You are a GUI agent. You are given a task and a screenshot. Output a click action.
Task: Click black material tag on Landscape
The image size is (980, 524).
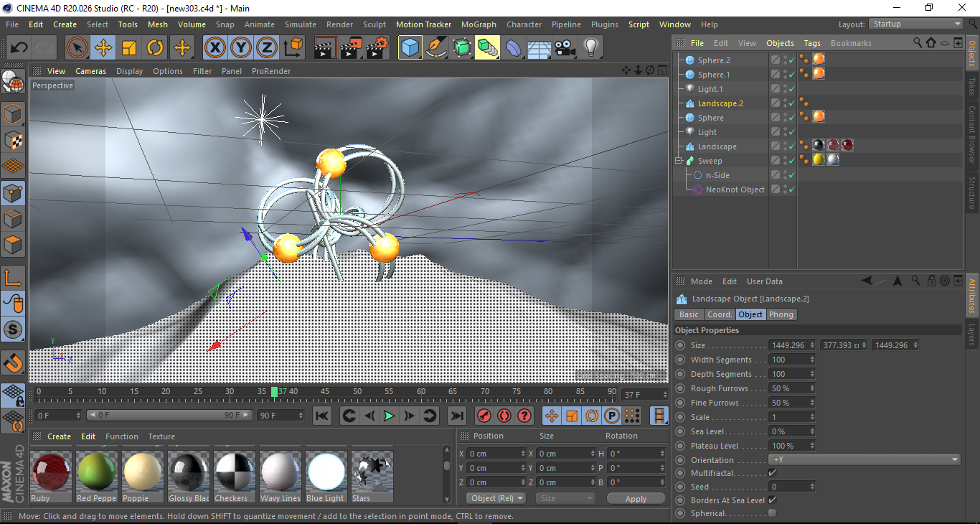click(x=818, y=145)
